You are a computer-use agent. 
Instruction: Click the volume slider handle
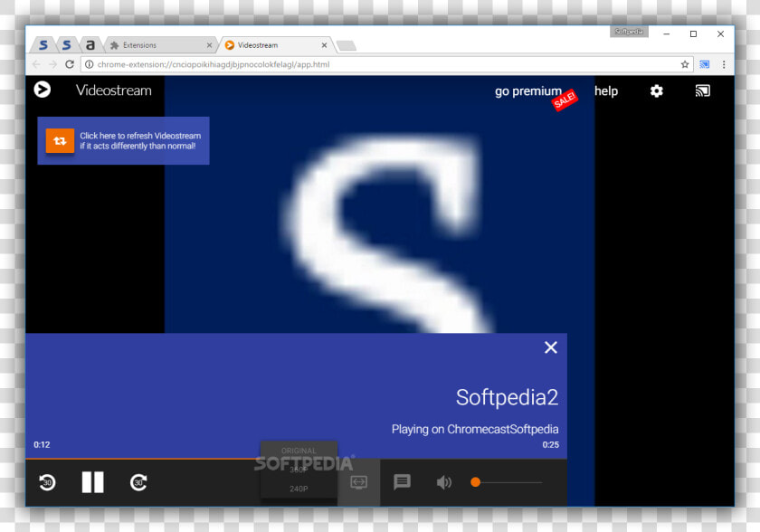[476, 482]
